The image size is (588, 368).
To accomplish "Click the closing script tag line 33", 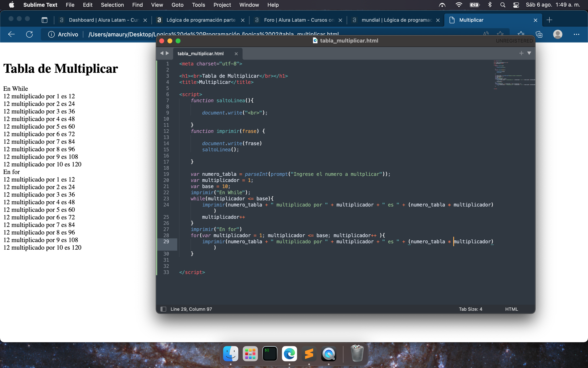I will coord(192,272).
